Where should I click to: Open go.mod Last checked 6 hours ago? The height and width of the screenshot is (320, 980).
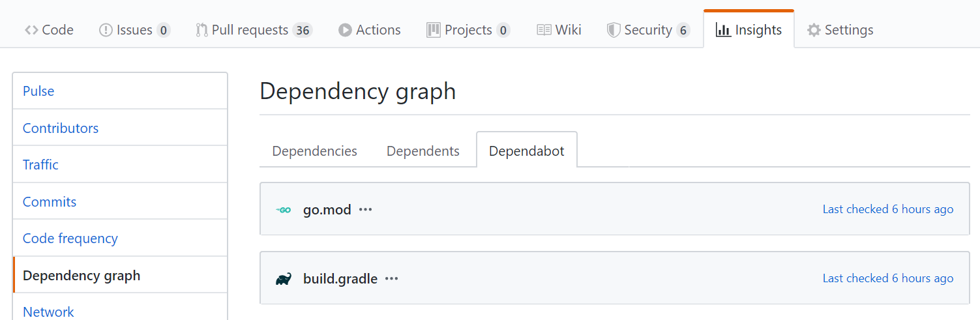pyautogui.click(x=888, y=209)
